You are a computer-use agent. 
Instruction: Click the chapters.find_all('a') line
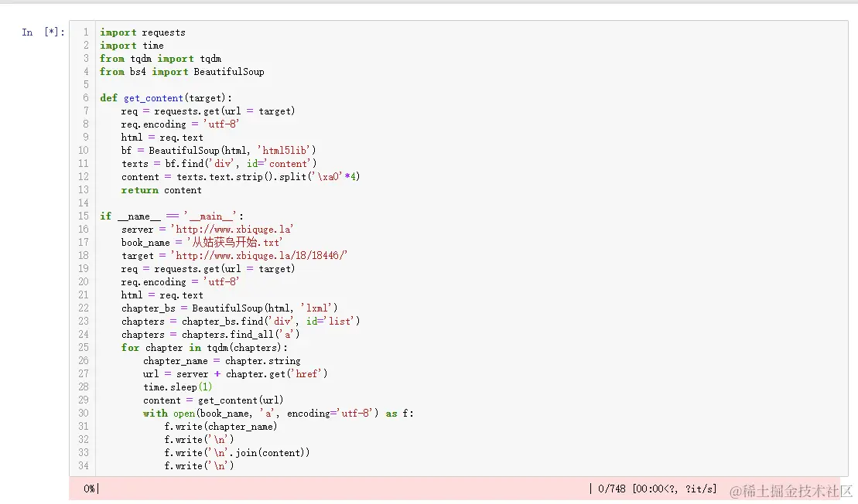click(x=210, y=334)
